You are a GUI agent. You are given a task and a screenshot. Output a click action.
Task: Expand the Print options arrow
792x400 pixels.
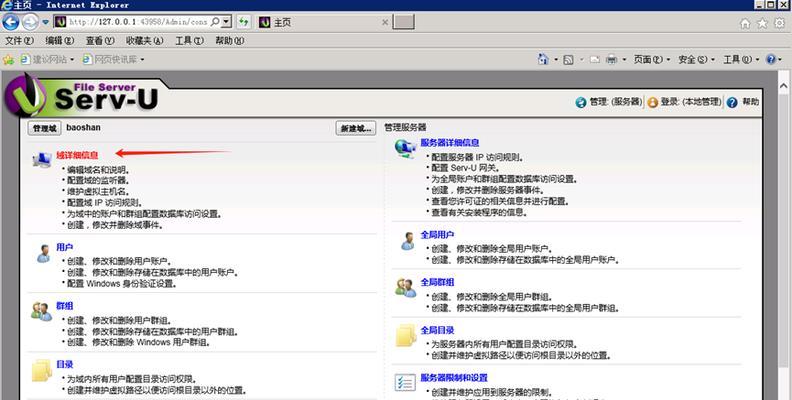624,60
